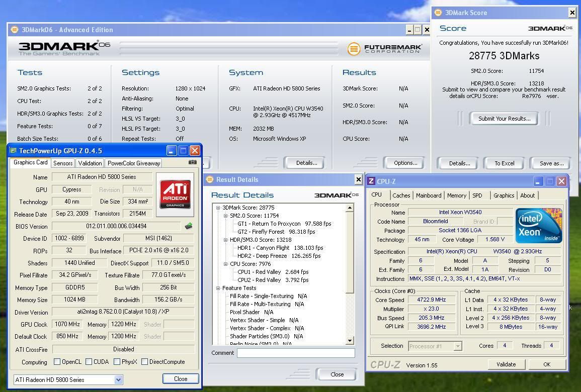Click the GPU-Z title bar icon
Viewport: 581px width, 392px height.
pyautogui.click(x=14, y=150)
